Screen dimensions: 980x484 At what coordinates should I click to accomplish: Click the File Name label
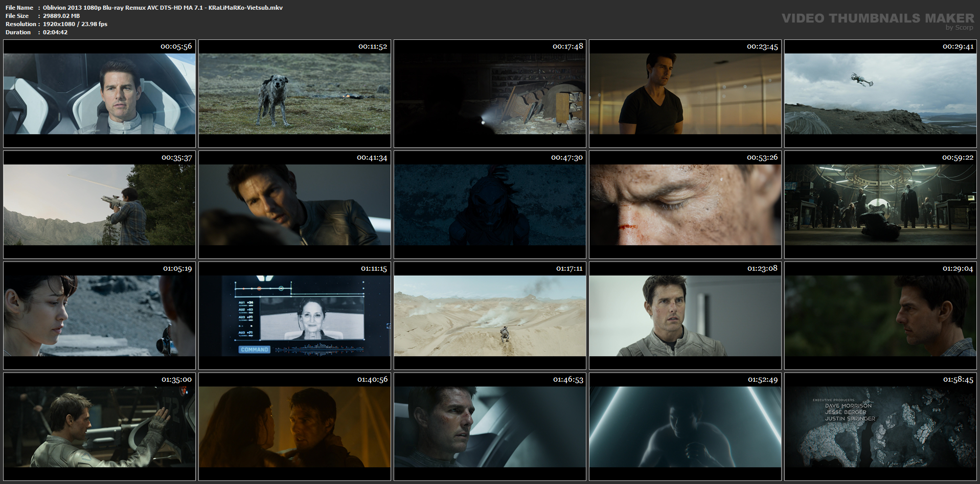coord(19,8)
